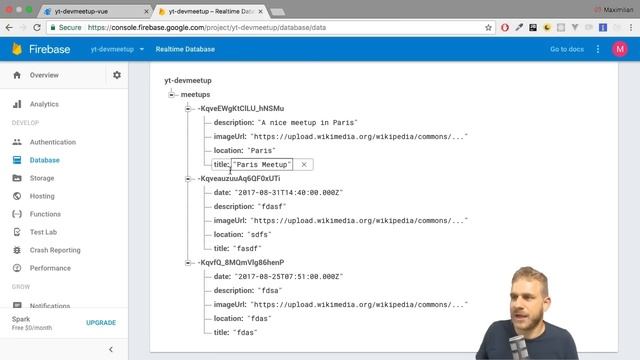Click the Database icon in sidebar
This screenshot has height=360, width=640.
(17, 160)
